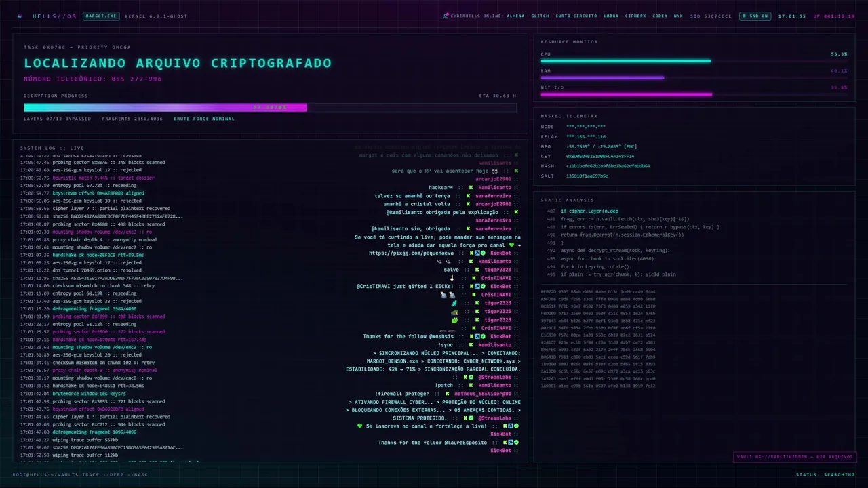Click 'NÚMERO TELEFÔNICO: 055 277-996' text
This screenshot has width=868, height=488.
93,79
